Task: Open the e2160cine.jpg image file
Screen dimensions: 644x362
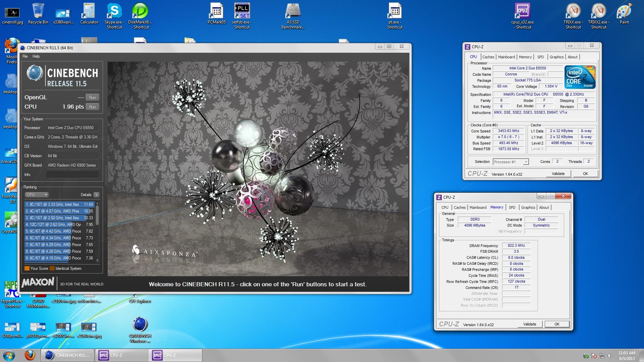Action: (x=89, y=330)
